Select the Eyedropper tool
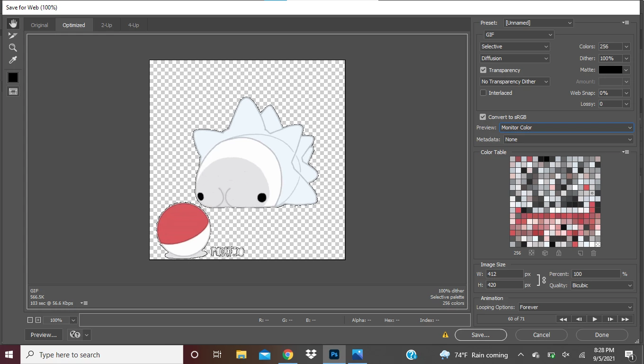The width and height of the screenshot is (644, 364). coord(13,60)
